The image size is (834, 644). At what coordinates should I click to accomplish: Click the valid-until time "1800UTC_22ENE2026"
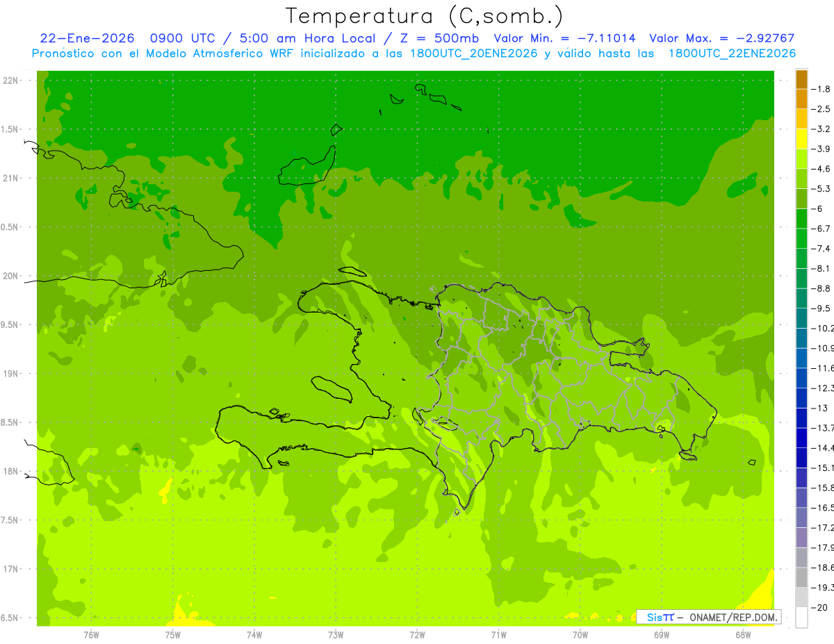click(732, 53)
